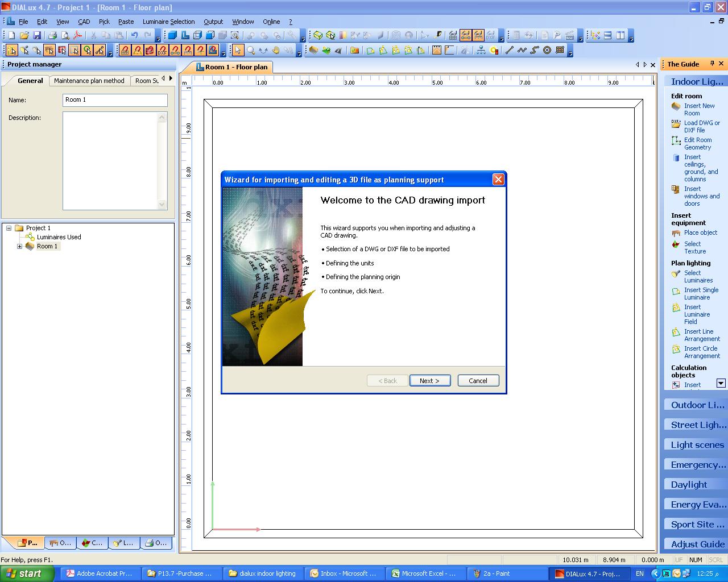728x582 pixels.
Task: Activate the Zoom tool
Action: tap(251, 50)
